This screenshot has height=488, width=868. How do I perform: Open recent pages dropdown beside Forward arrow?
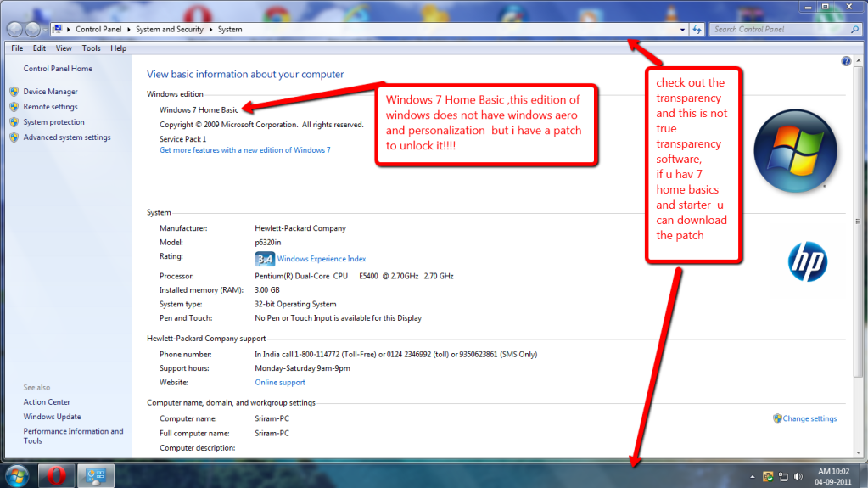coord(45,30)
